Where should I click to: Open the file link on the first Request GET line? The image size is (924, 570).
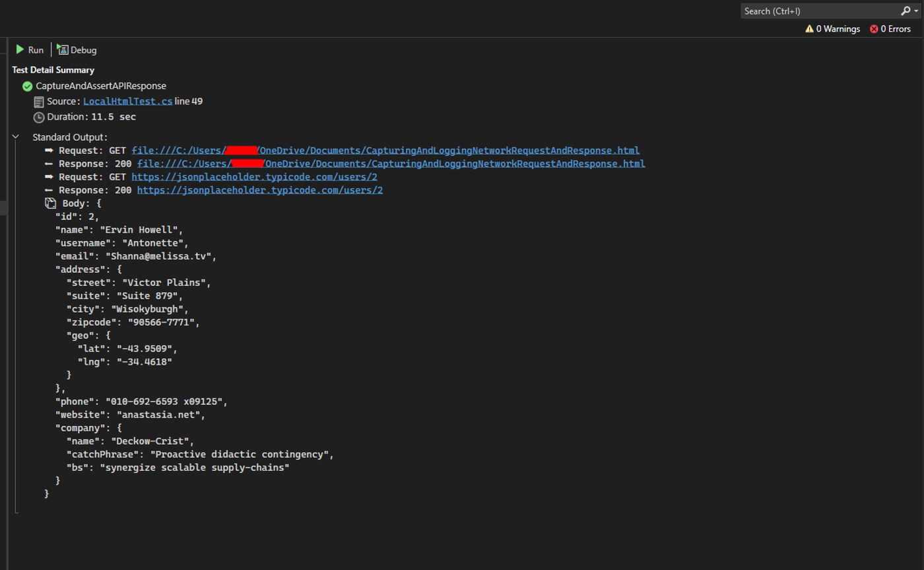[385, 151]
